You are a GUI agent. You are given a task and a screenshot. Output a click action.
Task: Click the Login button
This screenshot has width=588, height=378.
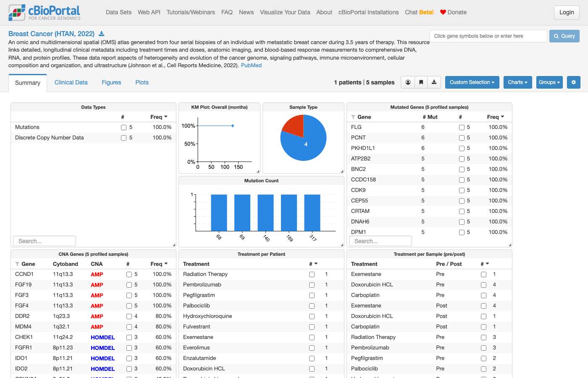coord(567,13)
